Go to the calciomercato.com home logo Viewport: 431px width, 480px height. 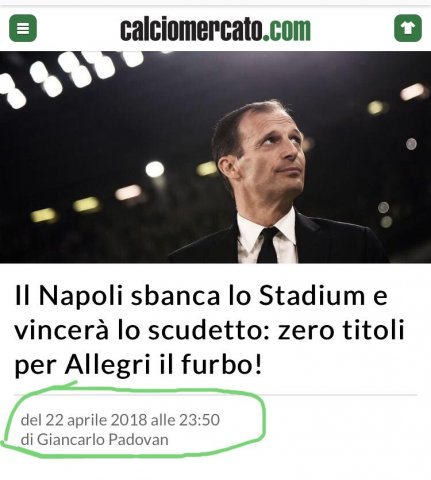(215, 30)
